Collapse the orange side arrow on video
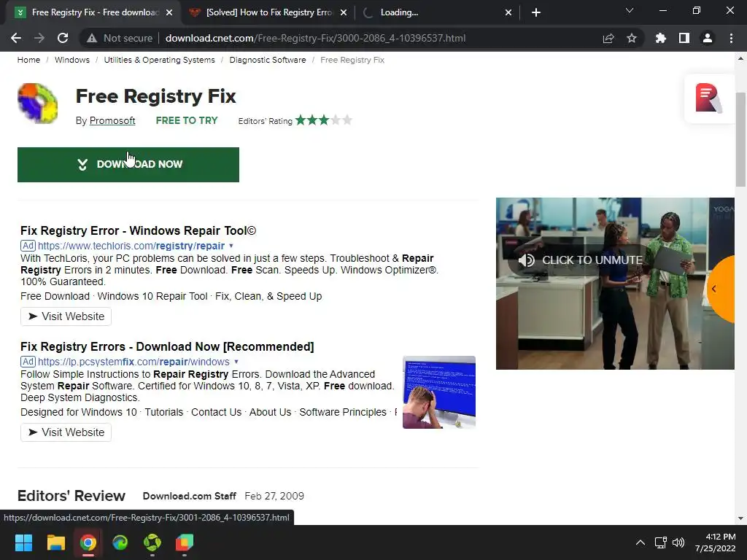The image size is (747, 560). pos(719,289)
